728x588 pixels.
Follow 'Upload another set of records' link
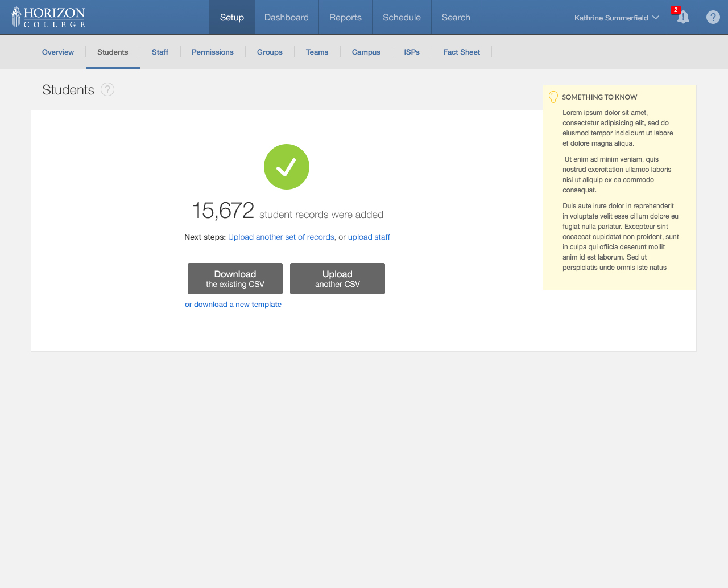[x=282, y=237]
